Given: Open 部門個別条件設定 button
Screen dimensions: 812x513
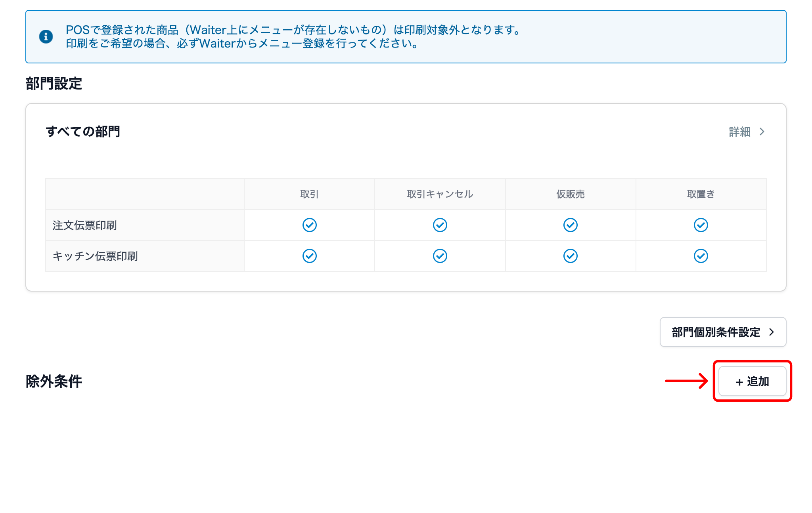Looking at the screenshot, I should tap(716, 332).
